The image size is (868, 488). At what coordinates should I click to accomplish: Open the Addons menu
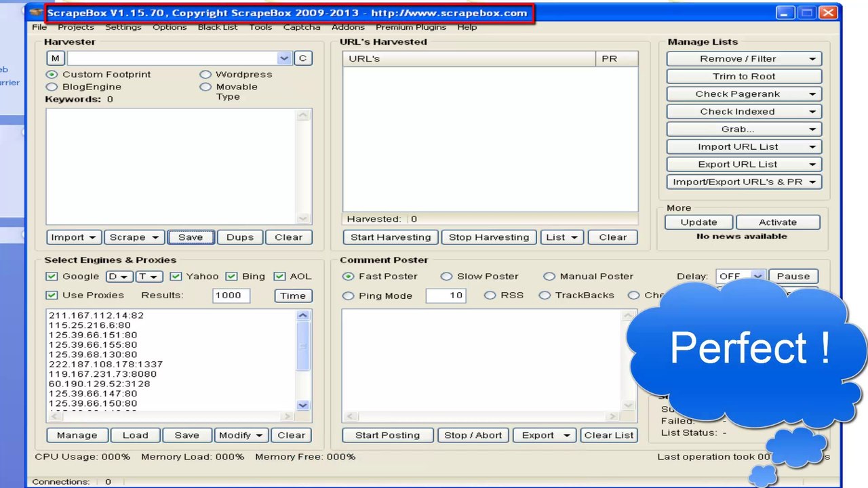pyautogui.click(x=348, y=27)
